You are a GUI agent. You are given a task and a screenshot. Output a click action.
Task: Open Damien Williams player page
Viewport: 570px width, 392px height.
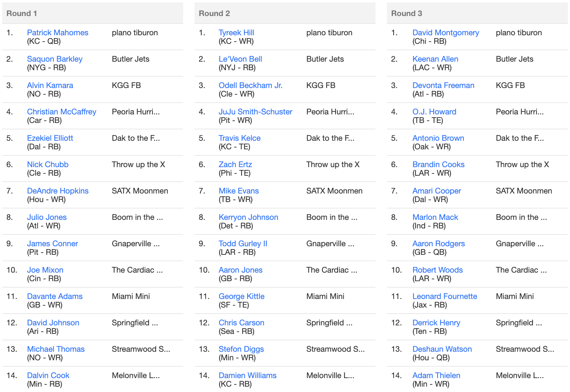click(248, 376)
